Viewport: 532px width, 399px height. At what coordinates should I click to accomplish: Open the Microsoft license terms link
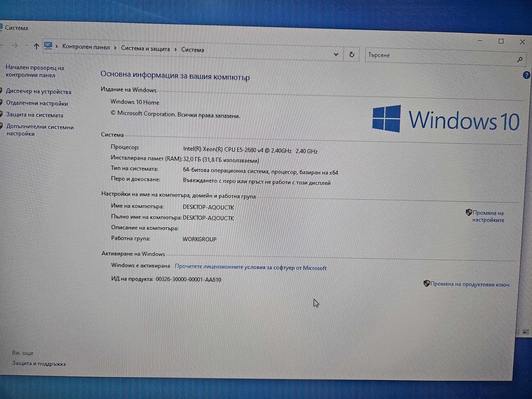[251, 267]
